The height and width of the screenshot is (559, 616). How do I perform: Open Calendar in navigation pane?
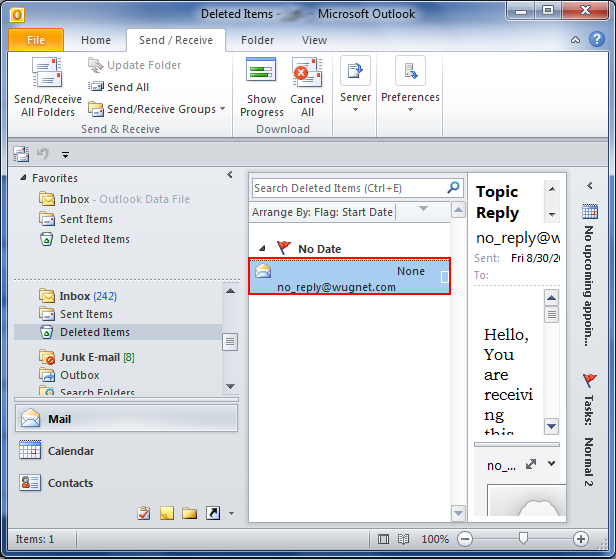[x=70, y=451]
